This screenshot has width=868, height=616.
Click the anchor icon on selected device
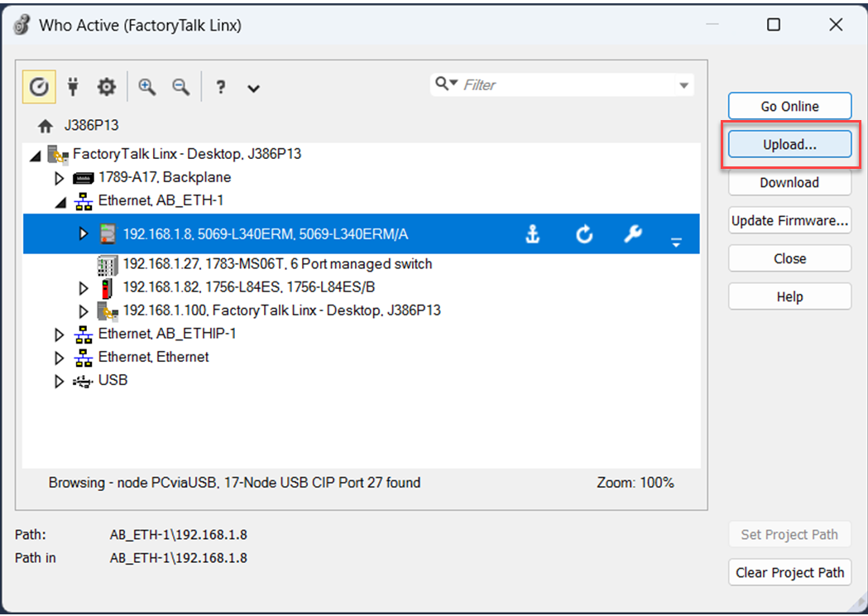coord(533,234)
